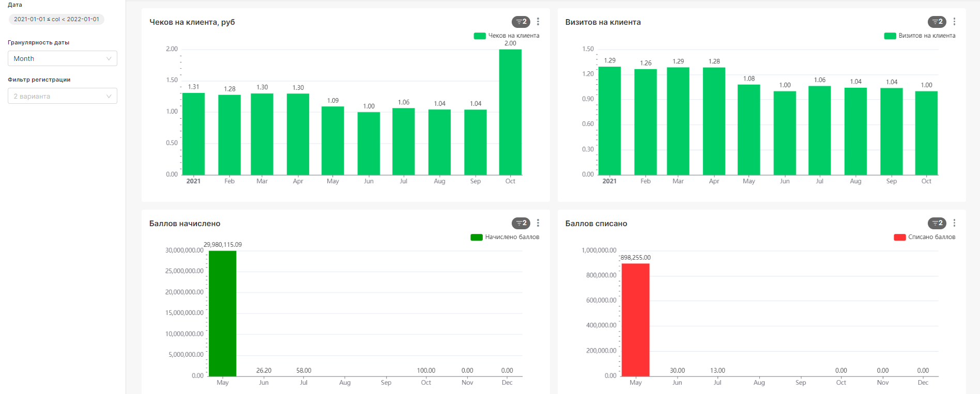Image resolution: width=980 pixels, height=394 pixels.
Task: Click filter badge on Баллов начислено chart
Action: (520, 223)
